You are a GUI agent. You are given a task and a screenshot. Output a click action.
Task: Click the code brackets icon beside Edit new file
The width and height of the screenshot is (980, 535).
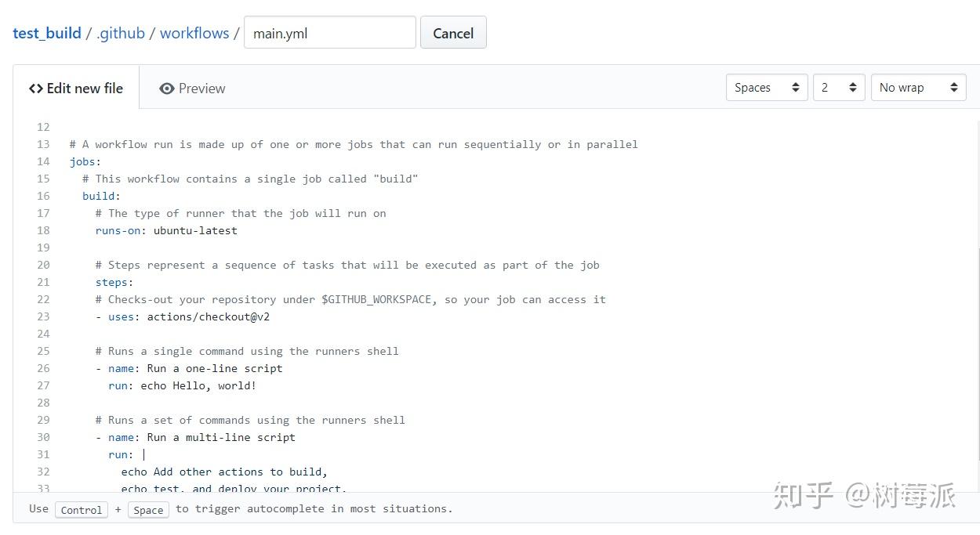coord(36,88)
